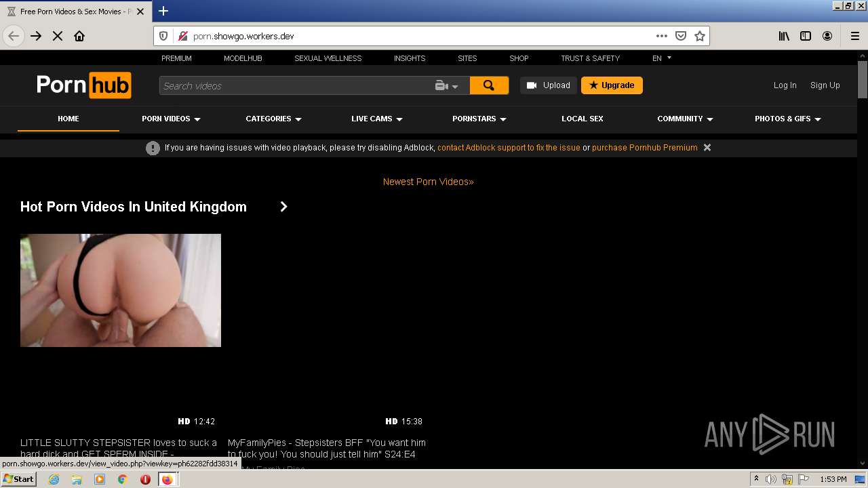Expand the EN language dropdown
Screen dimensions: 868x488
pyautogui.click(x=662, y=58)
